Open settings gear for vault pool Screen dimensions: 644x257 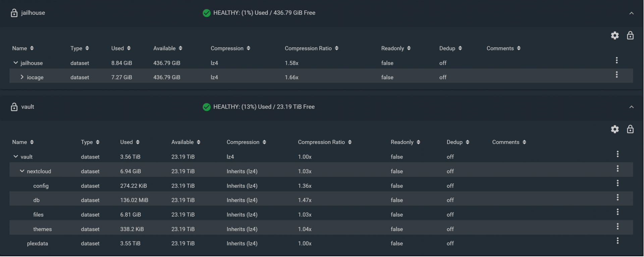pyautogui.click(x=614, y=129)
